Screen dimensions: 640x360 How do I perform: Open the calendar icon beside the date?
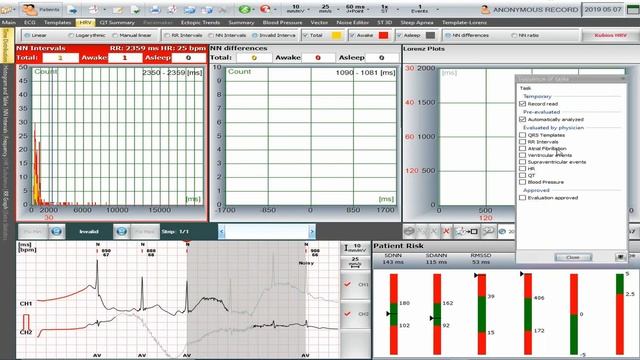[633, 9]
